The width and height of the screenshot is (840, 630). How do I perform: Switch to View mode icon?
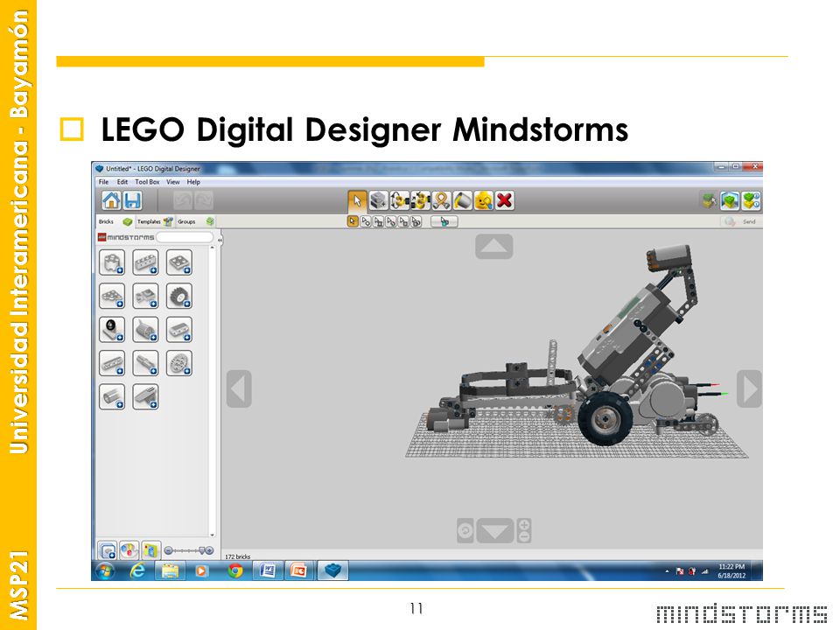coord(730,201)
